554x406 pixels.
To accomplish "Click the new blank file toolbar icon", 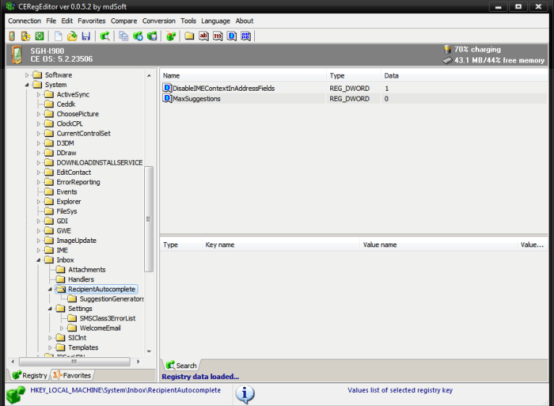I will click(58, 36).
